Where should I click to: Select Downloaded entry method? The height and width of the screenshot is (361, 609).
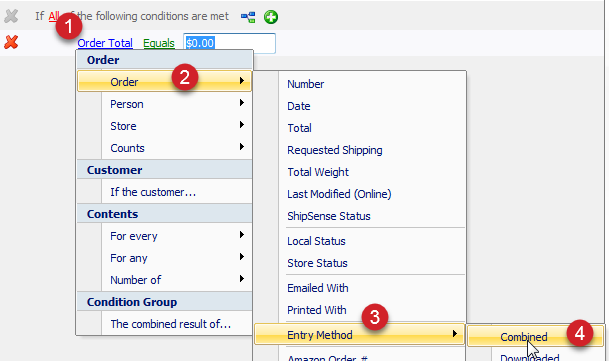click(x=529, y=357)
